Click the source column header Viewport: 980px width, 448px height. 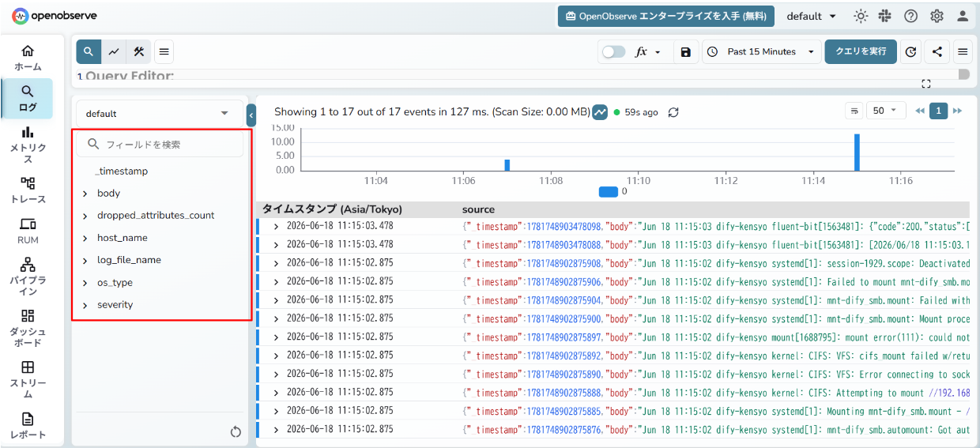[478, 209]
